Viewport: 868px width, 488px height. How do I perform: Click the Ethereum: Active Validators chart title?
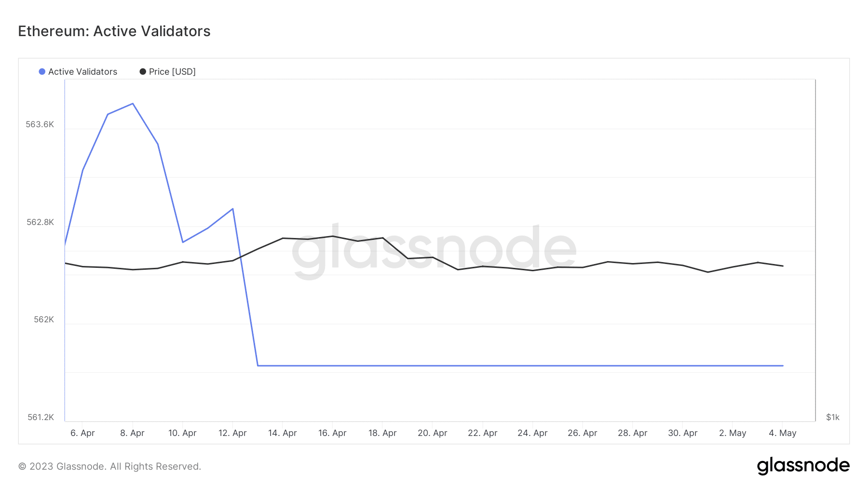pyautogui.click(x=114, y=31)
